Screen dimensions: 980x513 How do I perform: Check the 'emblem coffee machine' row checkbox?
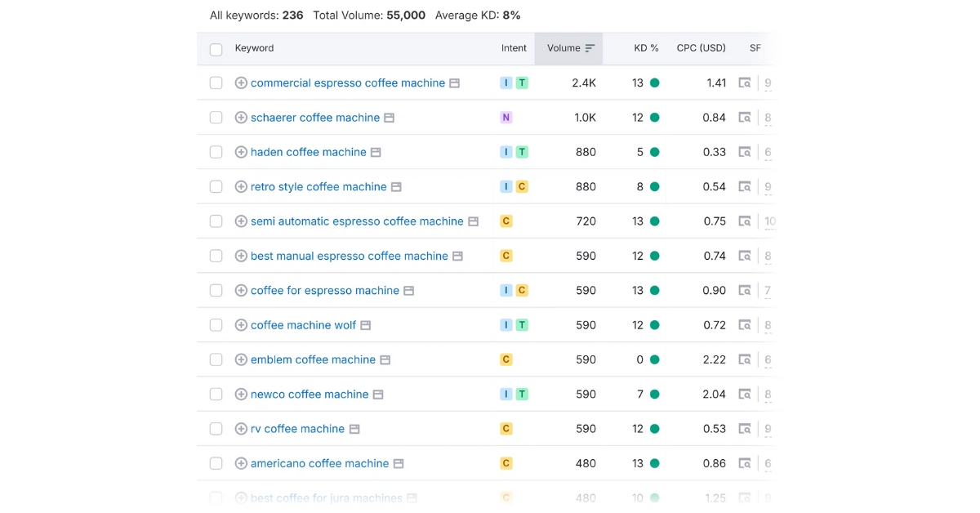click(x=216, y=359)
